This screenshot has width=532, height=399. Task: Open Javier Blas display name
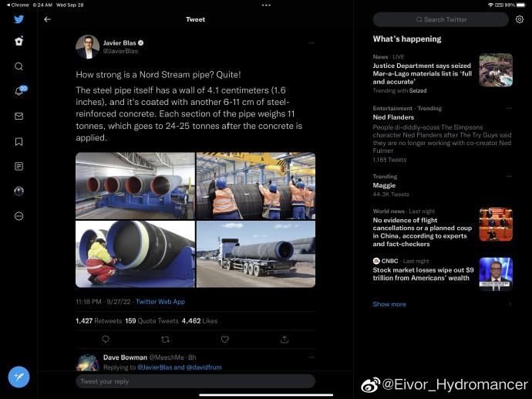point(120,42)
